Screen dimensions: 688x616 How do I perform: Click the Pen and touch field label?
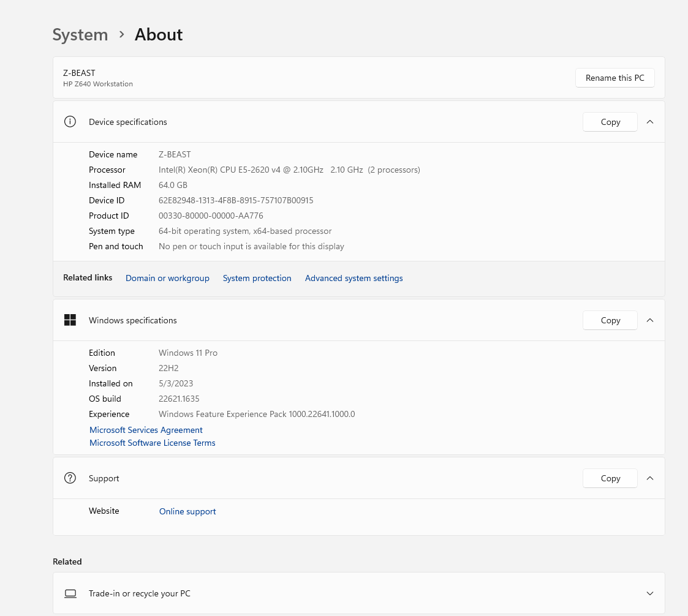116,246
